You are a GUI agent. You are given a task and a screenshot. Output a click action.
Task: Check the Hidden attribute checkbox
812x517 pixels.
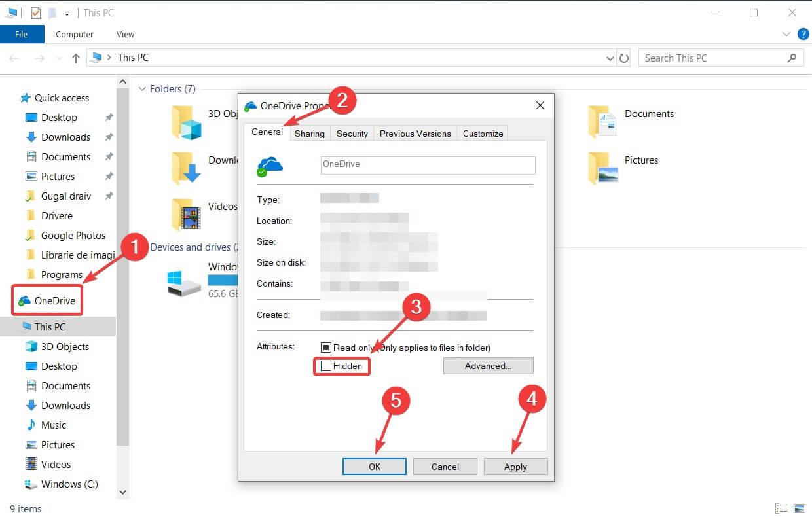click(325, 366)
